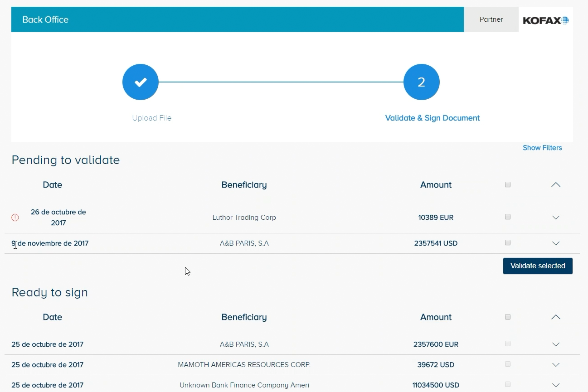
Task: Open Show Filters
Action: (542, 148)
